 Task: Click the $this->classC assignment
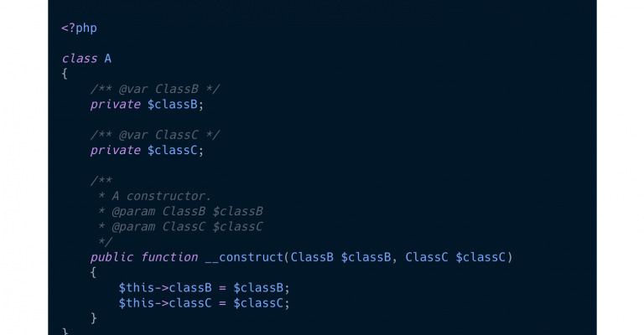click(x=204, y=303)
